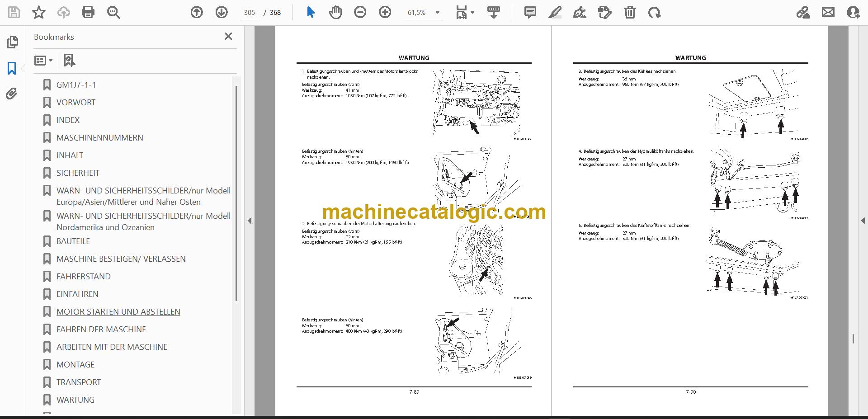Image resolution: width=868 pixels, height=419 pixels.
Task: Add a sticky note comment
Action: [x=530, y=12]
